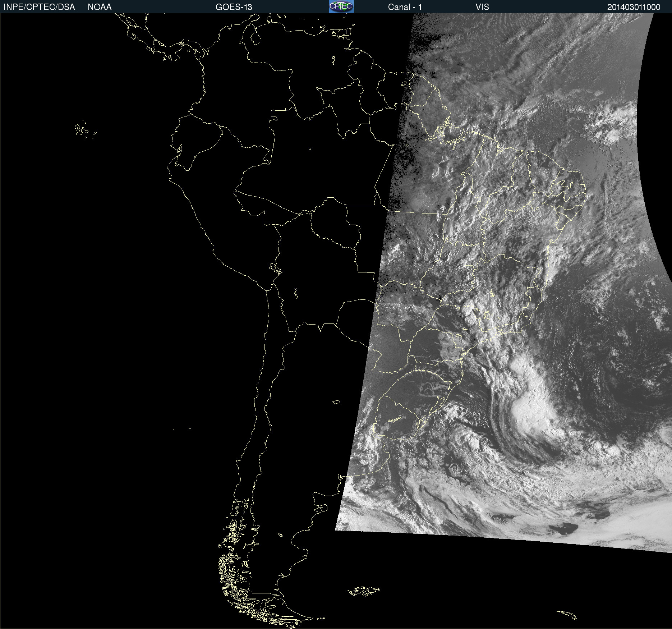Click the Canal - 1 label
672x629 pixels.
point(405,7)
